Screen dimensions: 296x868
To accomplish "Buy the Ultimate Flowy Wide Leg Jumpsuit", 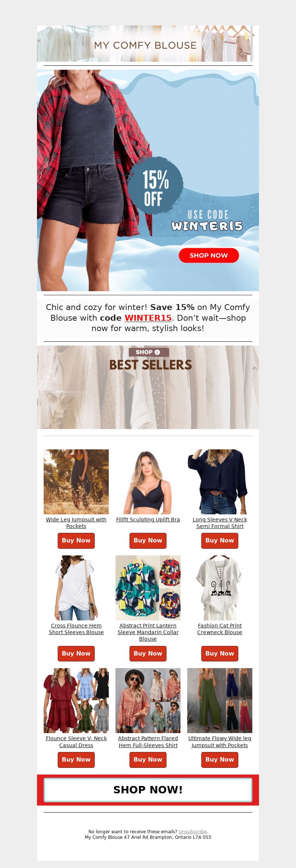I will click(220, 760).
